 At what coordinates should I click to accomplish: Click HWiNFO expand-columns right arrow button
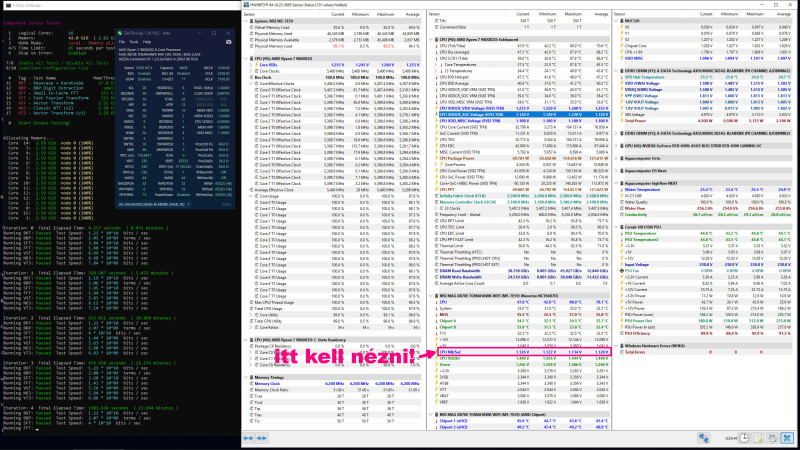click(248, 438)
